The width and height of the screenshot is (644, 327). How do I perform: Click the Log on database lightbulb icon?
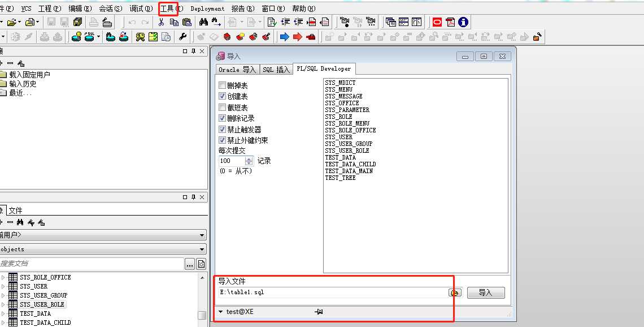(76, 37)
